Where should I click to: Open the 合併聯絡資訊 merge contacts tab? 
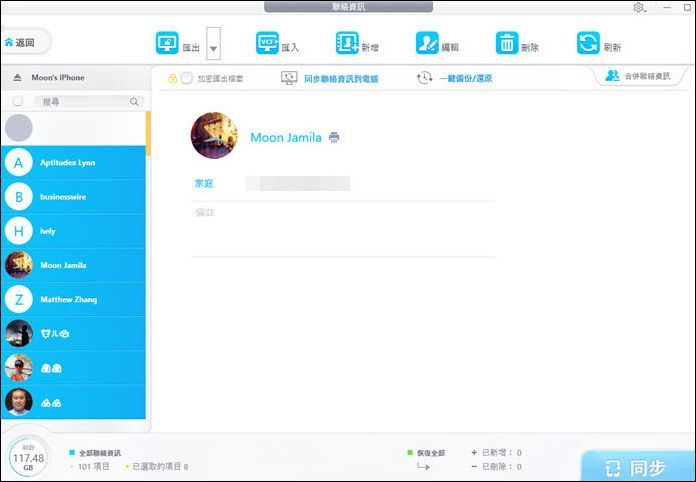pos(637,76)
